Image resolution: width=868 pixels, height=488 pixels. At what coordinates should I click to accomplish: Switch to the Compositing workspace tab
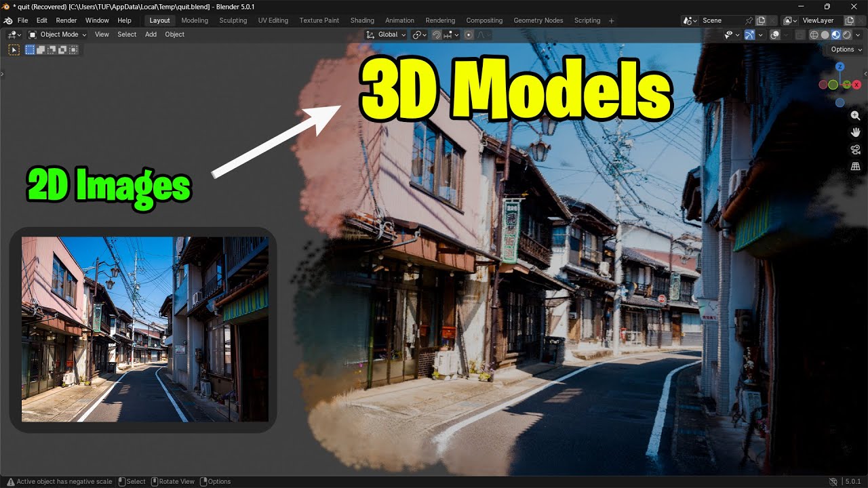coord(484,20)
